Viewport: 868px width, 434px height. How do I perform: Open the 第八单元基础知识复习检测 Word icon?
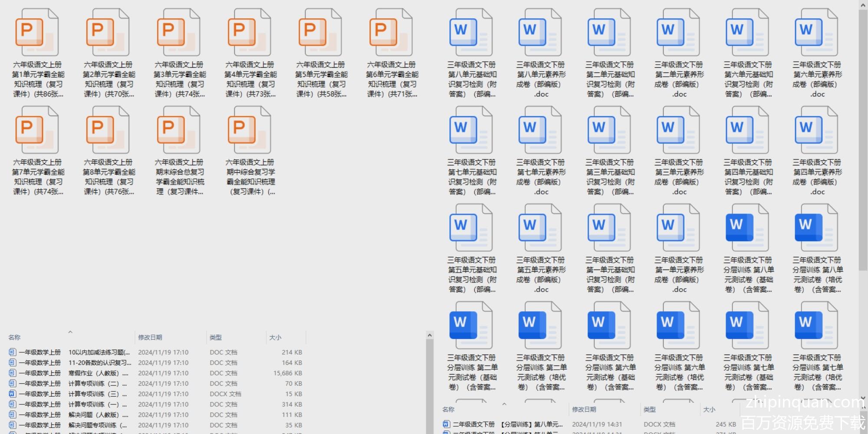coord(471,33)
